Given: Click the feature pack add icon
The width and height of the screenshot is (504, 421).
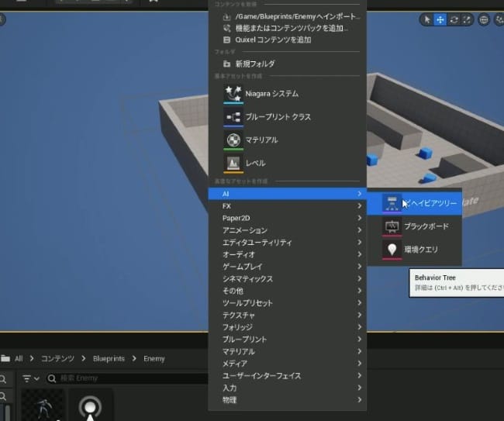Looking at the screenshot, I should [x=226, y=28].
